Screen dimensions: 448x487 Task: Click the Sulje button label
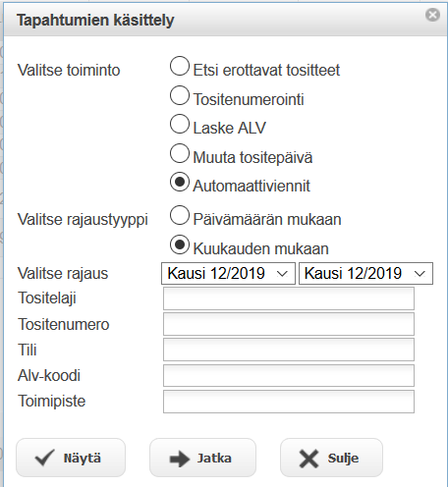tap(343, 459)
